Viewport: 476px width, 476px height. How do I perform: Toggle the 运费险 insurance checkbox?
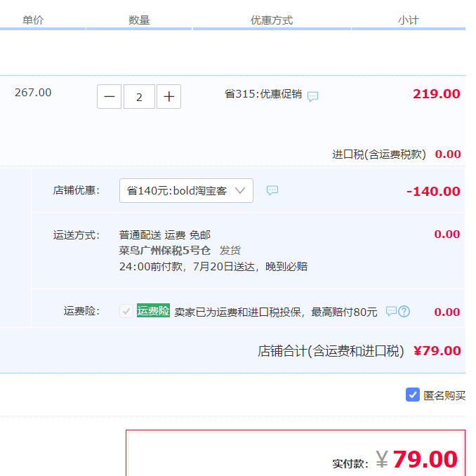click(x=126, y=311)
